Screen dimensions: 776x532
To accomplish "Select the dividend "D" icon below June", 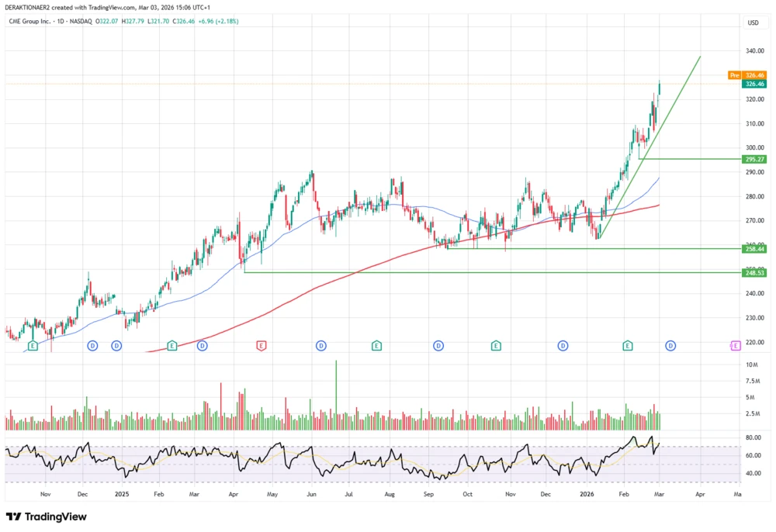I will (320, 346).
